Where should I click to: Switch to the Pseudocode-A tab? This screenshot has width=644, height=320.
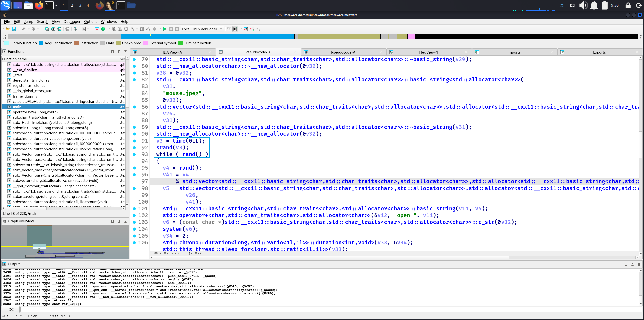pyautogui.click(x=343, y=52)
